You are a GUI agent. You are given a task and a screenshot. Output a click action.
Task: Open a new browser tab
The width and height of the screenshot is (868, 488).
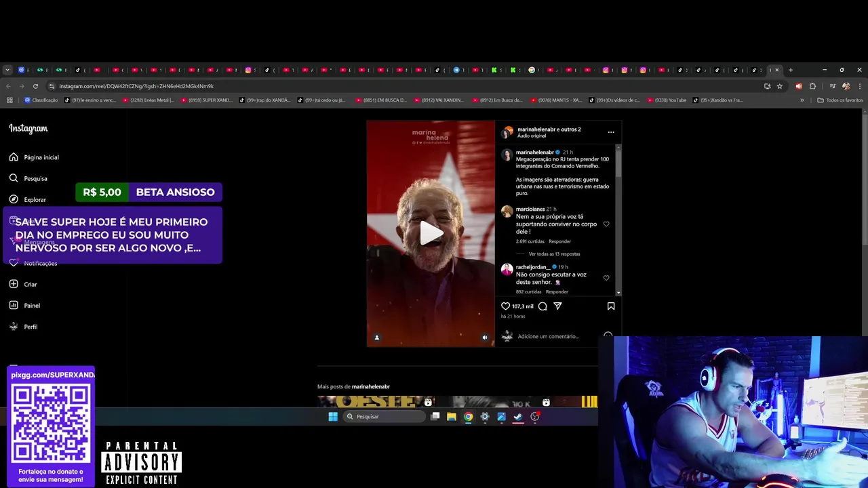pyautogui.click(x=790, y=70)
